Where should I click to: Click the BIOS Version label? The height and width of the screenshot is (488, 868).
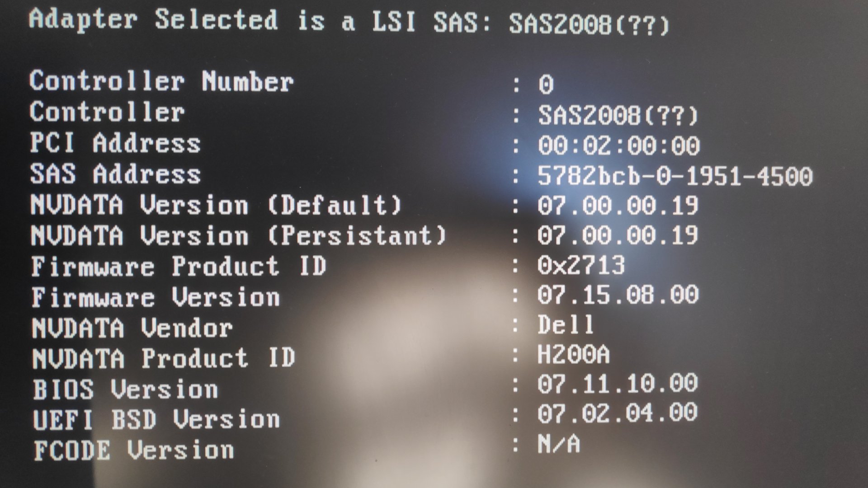(125, 389)
